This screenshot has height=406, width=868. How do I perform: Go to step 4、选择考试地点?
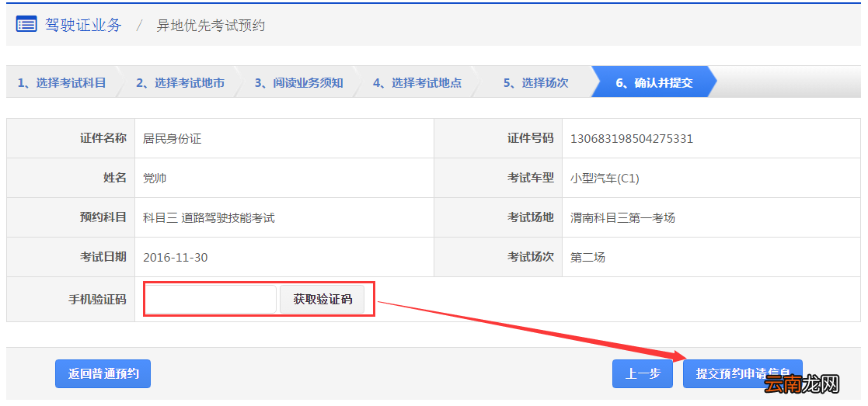tap(417, 83)
